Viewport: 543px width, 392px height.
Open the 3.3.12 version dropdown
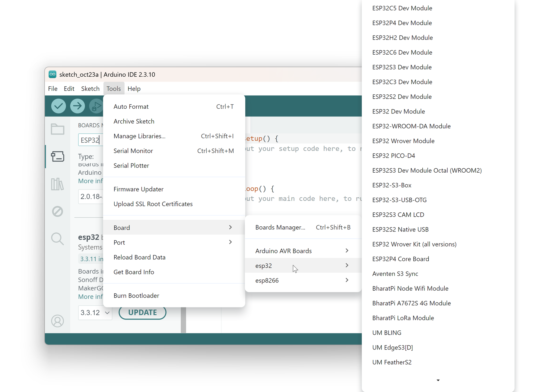pyautogui.click(x=95, y=313)
